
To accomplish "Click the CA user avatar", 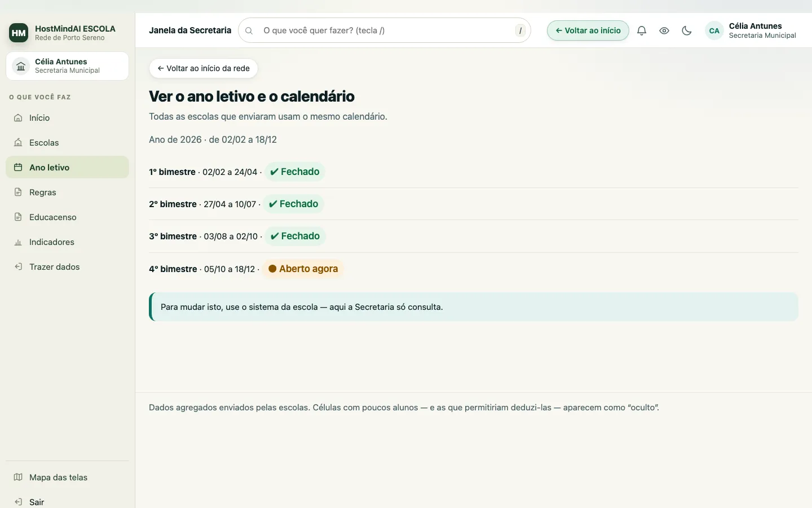I will tap(714, 30).
